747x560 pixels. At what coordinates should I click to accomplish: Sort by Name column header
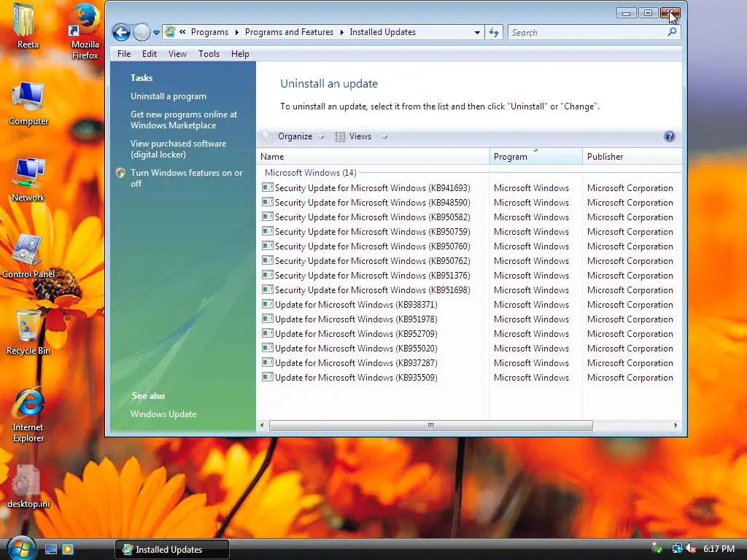[373, 157]
